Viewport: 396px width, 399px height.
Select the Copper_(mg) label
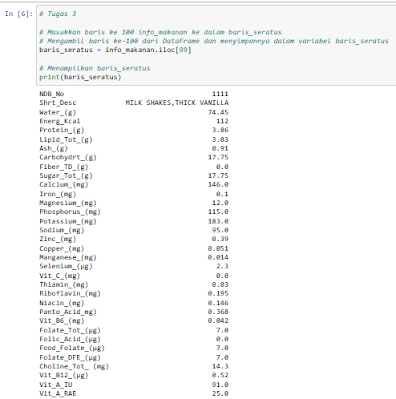click(x=62, y=249)
